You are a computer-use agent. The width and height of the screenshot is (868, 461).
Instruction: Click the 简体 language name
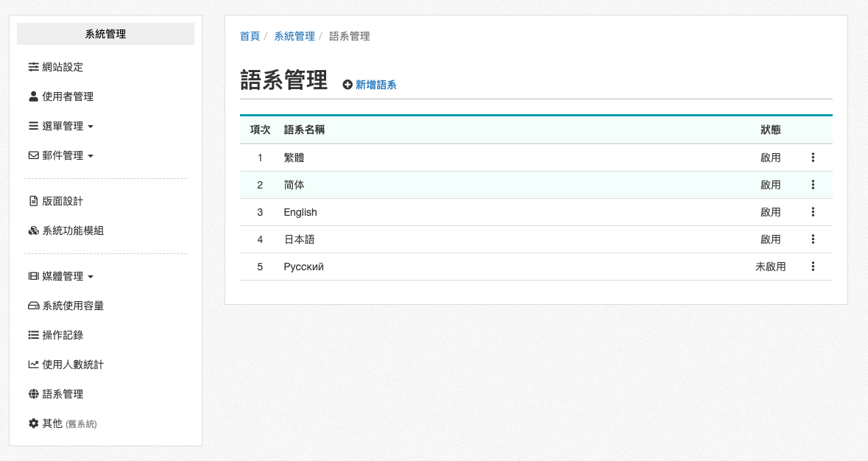[294, 185]
